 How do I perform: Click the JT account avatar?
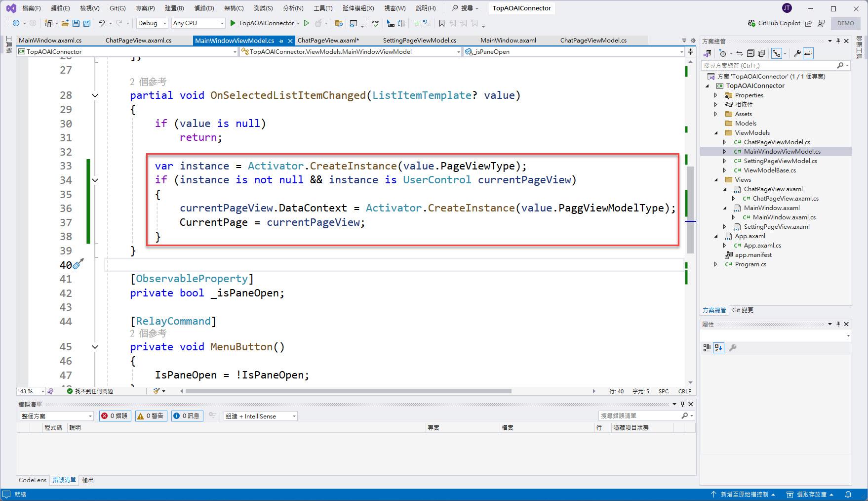(x=787, y=8)
